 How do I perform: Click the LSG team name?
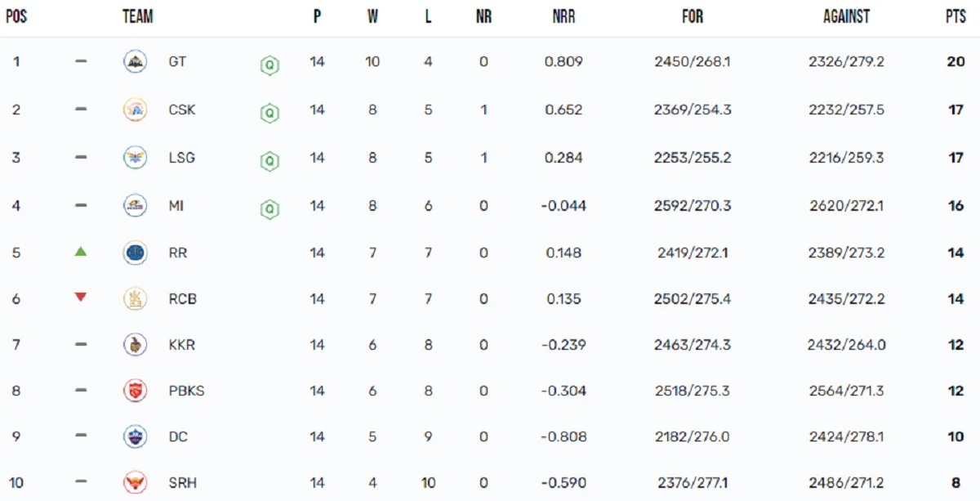click(182, 158)
